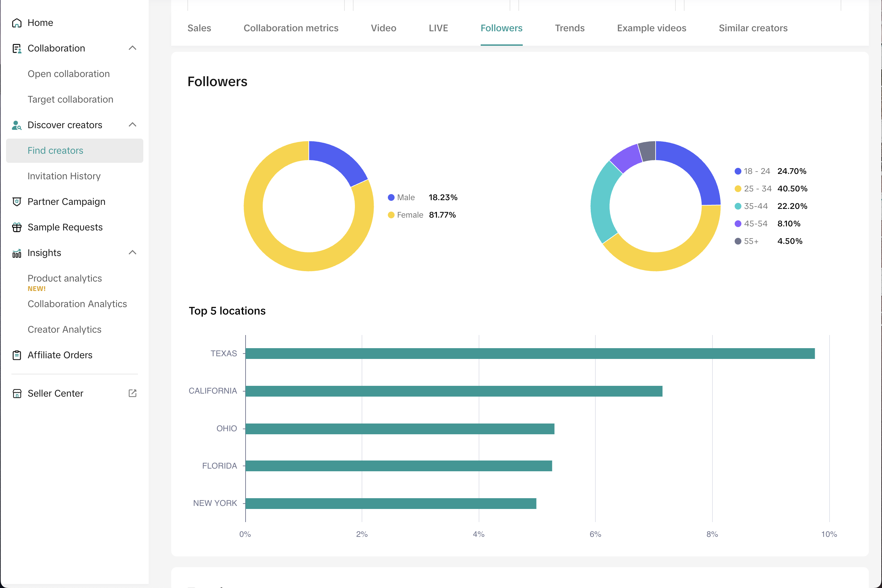Click the Insights chart icon
Screen dimensions: 882x588
(x=16, y=253)
